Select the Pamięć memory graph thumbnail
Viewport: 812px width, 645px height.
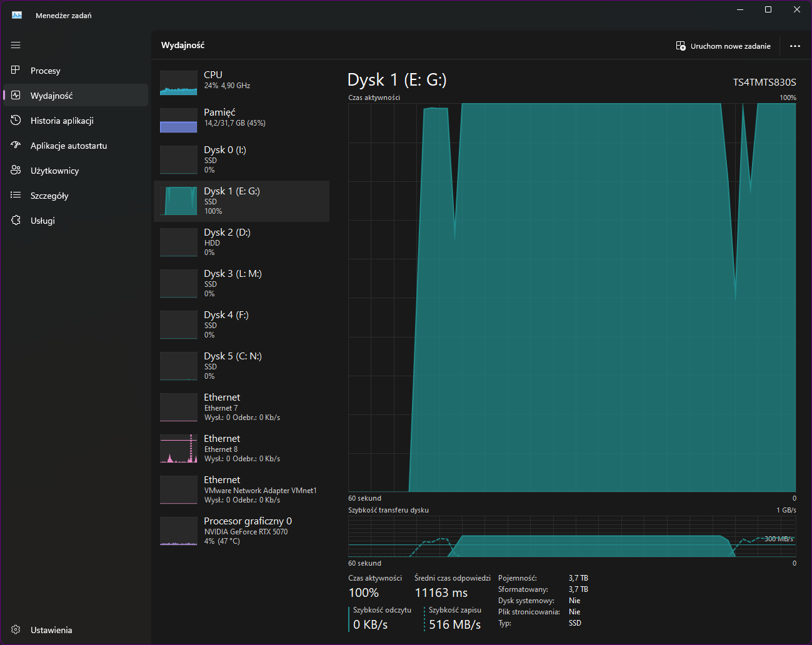(x=179, y=120)
